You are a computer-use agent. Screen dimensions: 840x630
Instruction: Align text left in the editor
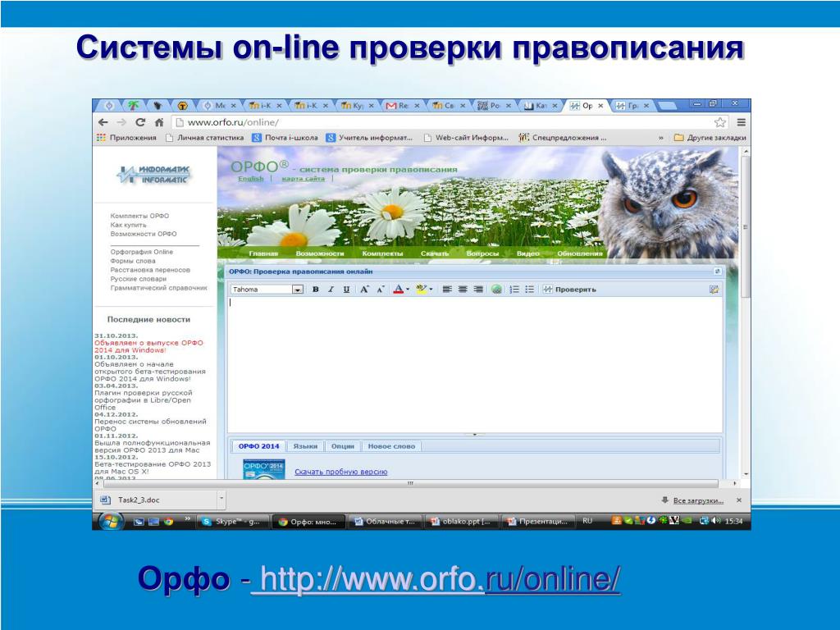pos(447,290)
